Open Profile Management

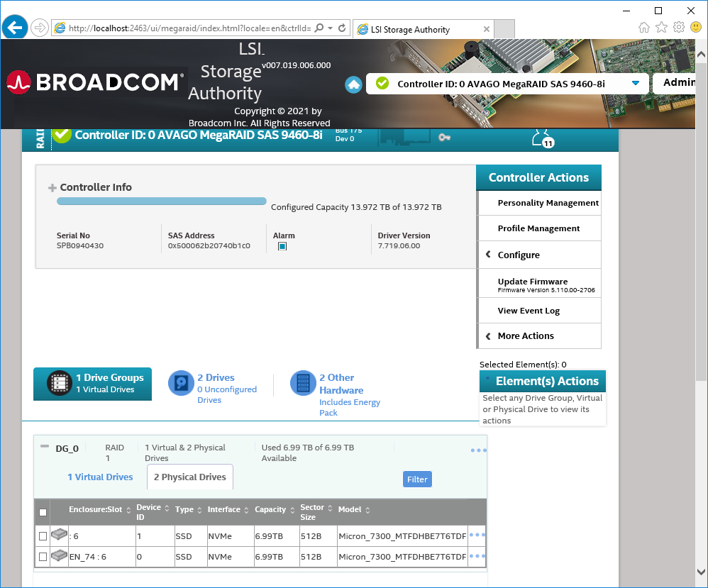coord(540,228)
